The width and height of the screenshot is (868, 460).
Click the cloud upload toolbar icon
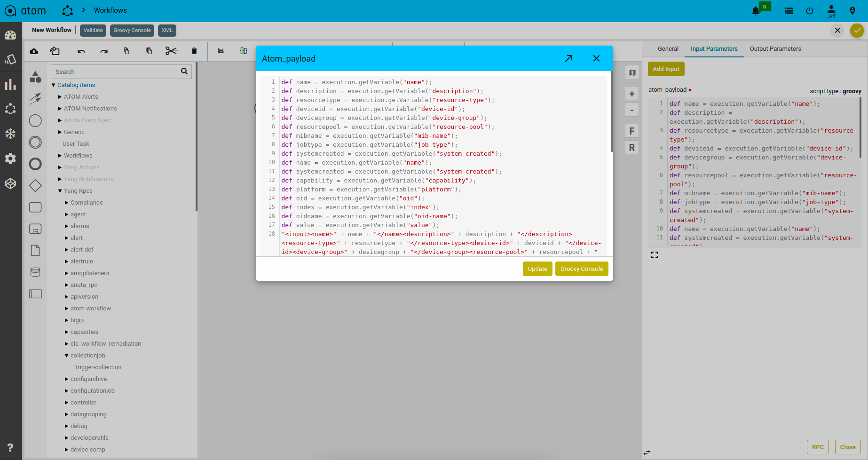pos(34,51)
